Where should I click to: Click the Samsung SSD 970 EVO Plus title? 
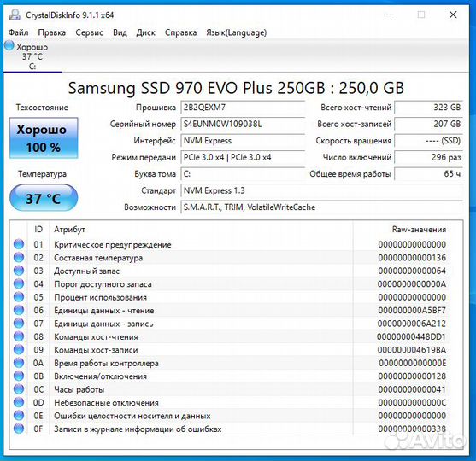click(236, 88)
